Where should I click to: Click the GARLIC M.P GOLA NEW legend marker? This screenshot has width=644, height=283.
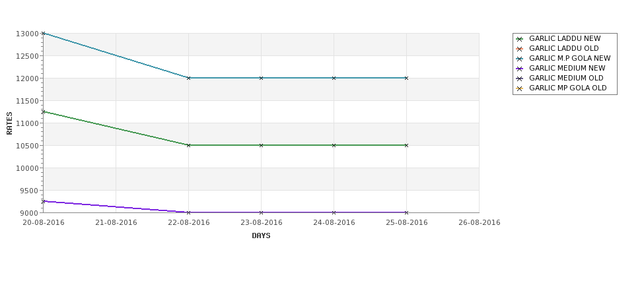pos(519,59)
